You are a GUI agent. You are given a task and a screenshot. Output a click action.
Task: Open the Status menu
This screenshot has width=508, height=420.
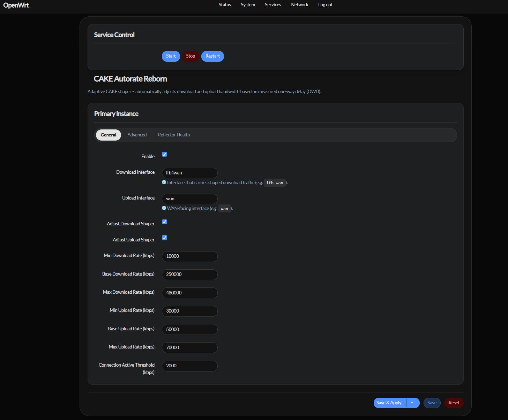point(225,5)
